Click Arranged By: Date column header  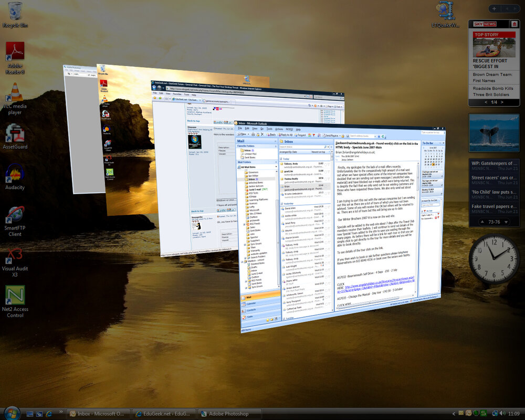[x=288, y=152]
